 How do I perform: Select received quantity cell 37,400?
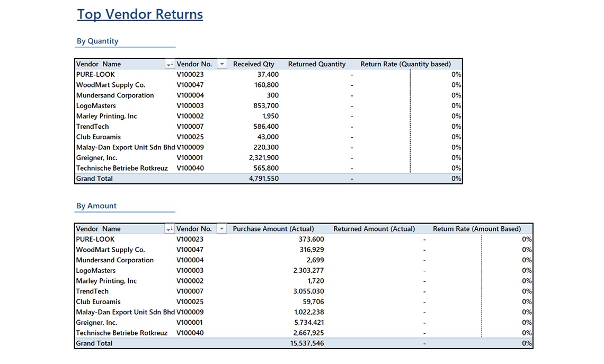click(268, 75)
